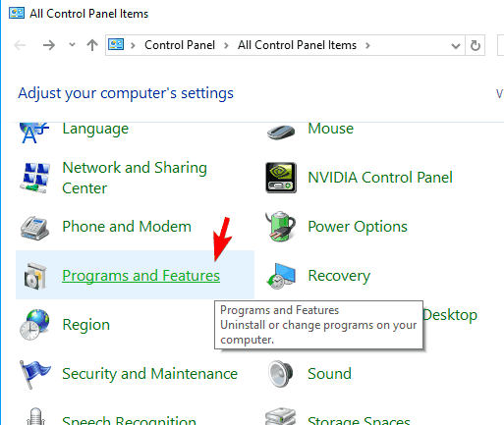Image resolution: width=504 pixels, height=425 pixels.
Task: Open the Mouse settings link
Action: click(331, 129)
